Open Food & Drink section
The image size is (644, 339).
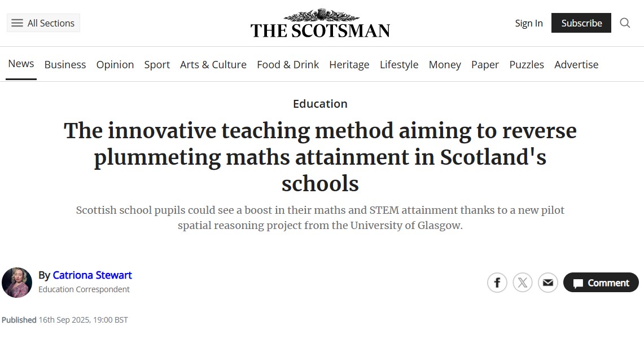click(288, 65)
